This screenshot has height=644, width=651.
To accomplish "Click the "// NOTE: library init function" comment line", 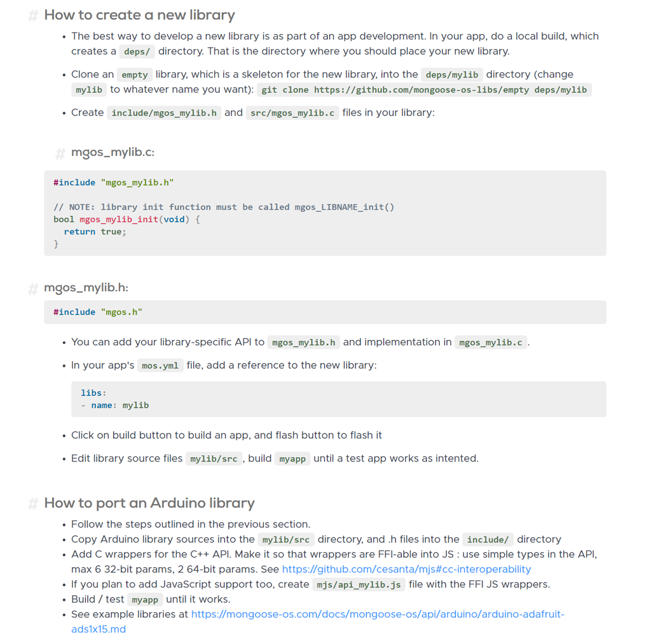I will coord(224,207).
